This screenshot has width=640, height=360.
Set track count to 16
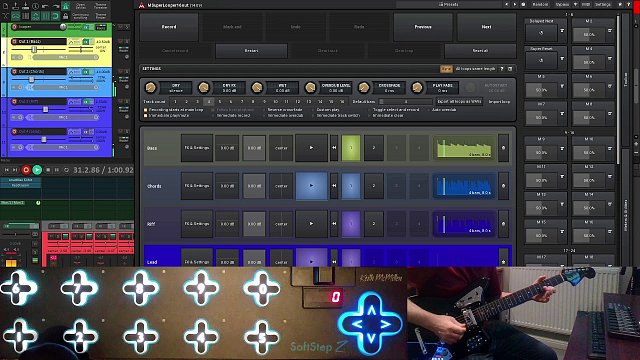342,102
